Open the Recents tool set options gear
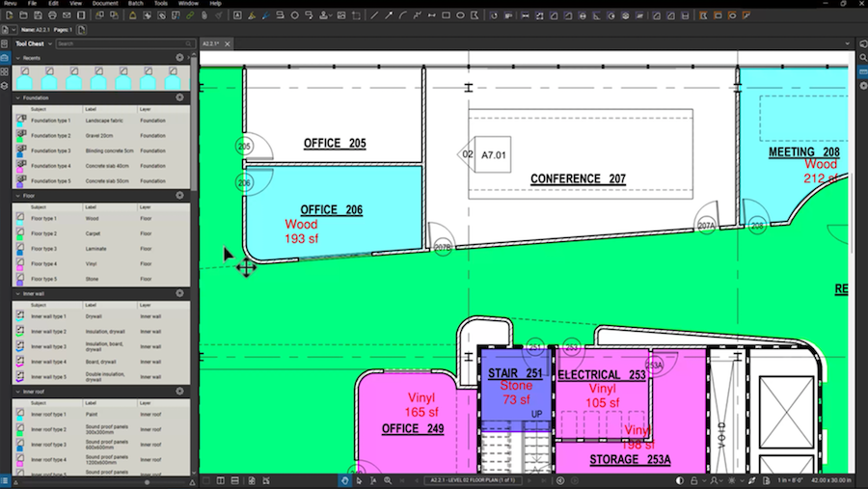Image resolution: width=868 pixels, height=489 pixels. pos(179,58)
